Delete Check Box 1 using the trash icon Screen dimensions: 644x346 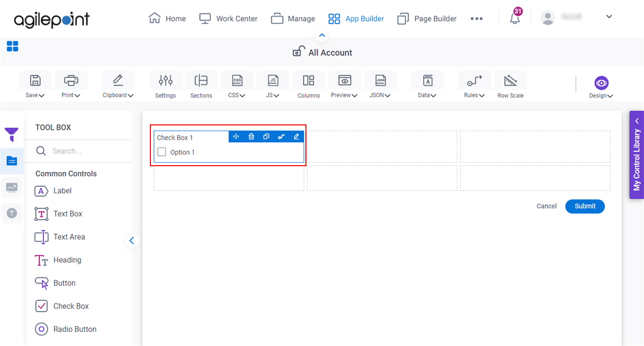tap(251, 136)
